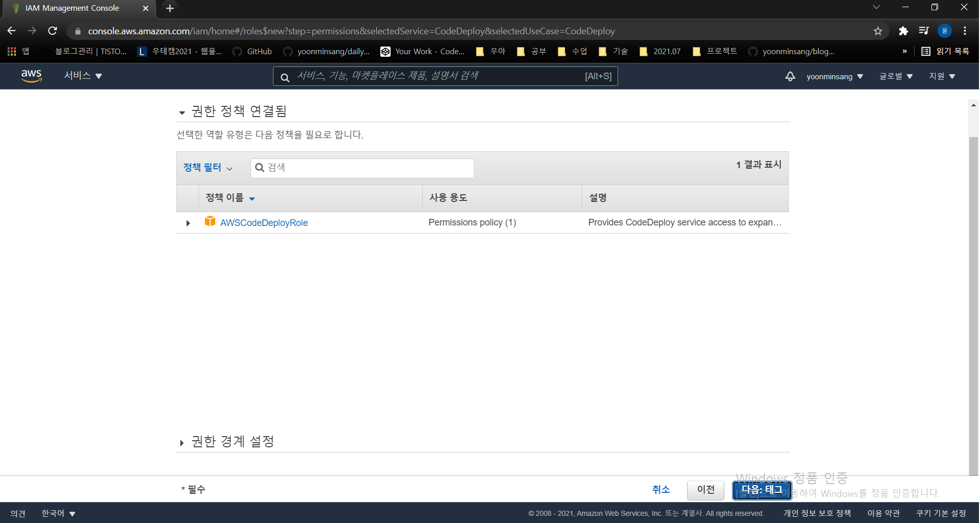Viewport: 980px width, 523px height.
Task: Open the 글로벌 region dropdown
Action: (896, 76)
